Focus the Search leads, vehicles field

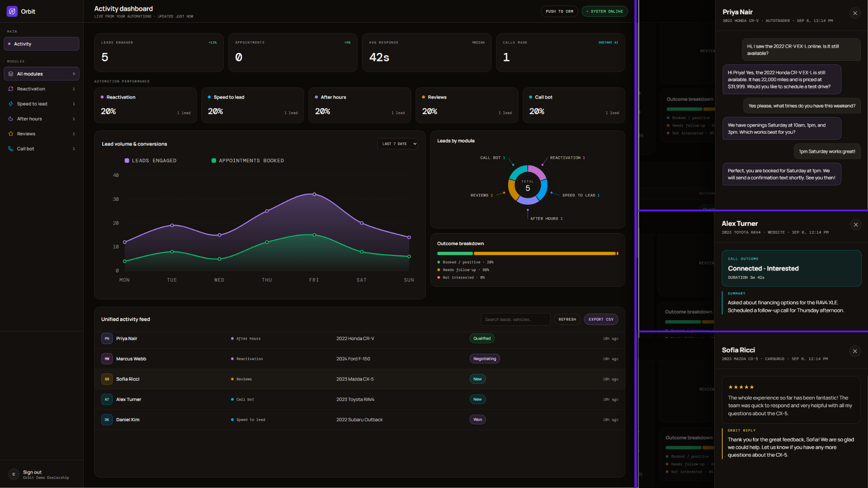click(515, 319)
